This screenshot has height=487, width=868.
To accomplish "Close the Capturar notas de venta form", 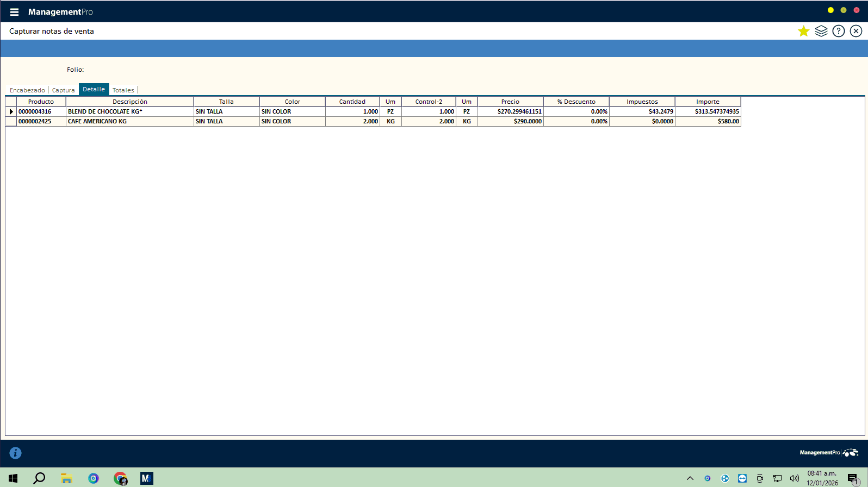I will pyautogui.click(x=856, y=32).
